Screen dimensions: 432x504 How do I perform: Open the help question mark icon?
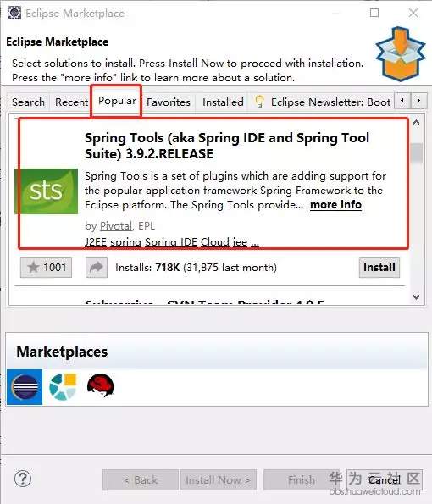click(23, 479)
